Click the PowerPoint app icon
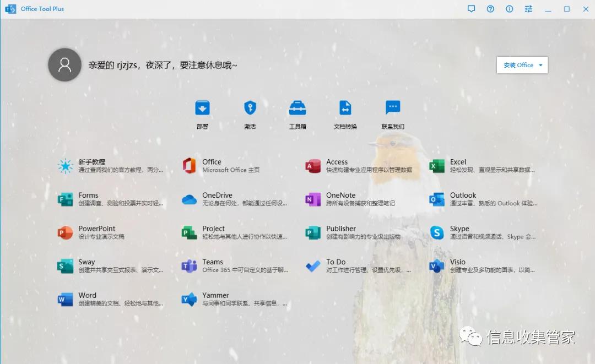This screenshot has width=595, height=364. (x=65, y=233)
